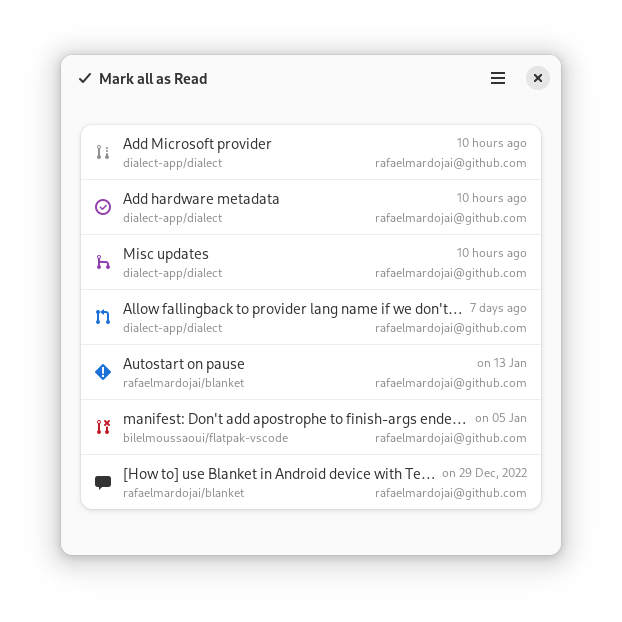The image size is (622, 622).
Task: Open the manifest apostrophe finish-args notification
Action: coord(311,427)
